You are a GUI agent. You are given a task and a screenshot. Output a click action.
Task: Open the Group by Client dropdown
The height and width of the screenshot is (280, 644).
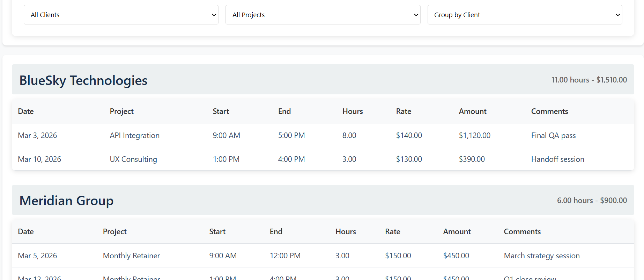click(x=525, y=15)
